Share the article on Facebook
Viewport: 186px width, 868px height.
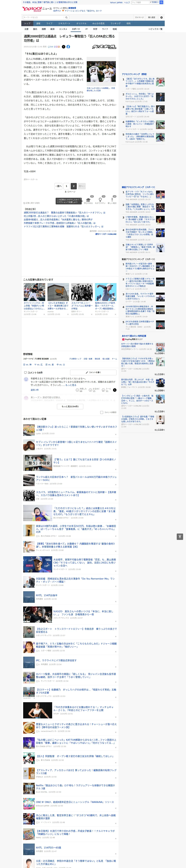[x=68, y=47]
